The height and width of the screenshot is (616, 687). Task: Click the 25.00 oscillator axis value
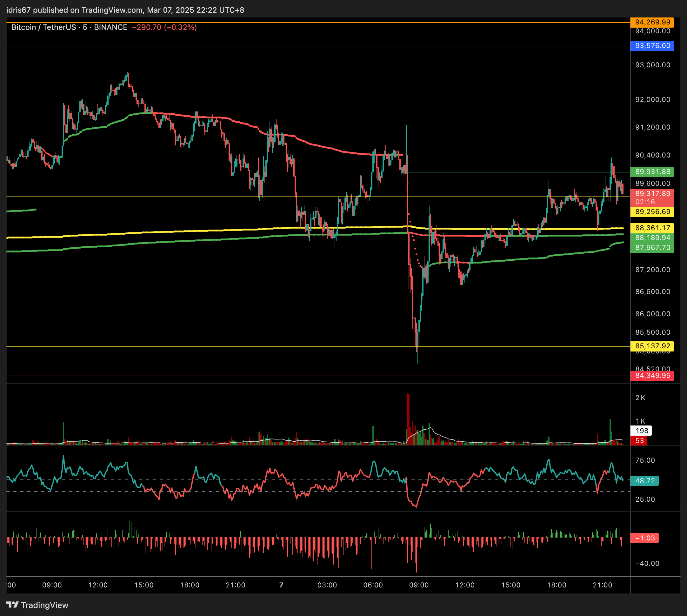coord(645,499)
